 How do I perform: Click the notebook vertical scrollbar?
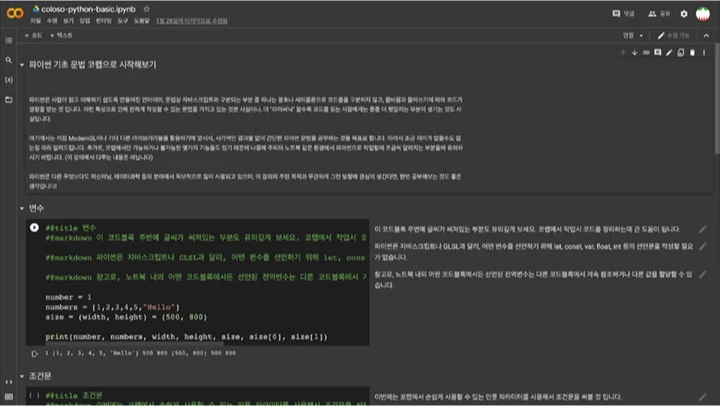coord(717,99)
